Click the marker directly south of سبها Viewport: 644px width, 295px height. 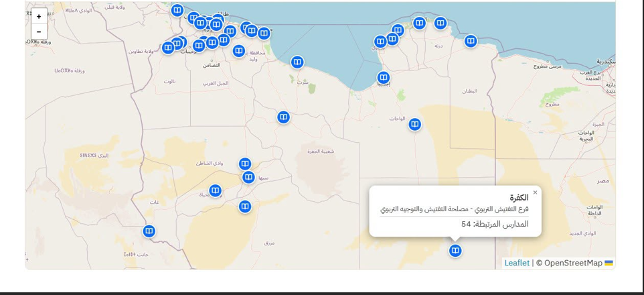245,206
